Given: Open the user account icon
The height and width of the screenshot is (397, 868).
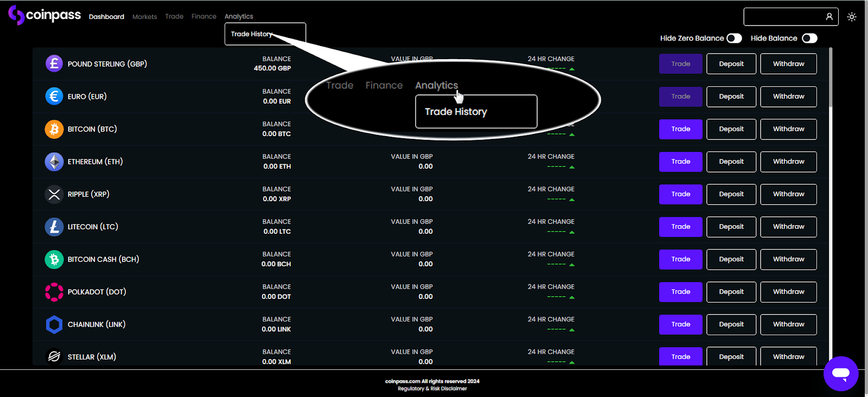Looking at the screenshot, I should (x=829, y=17).
